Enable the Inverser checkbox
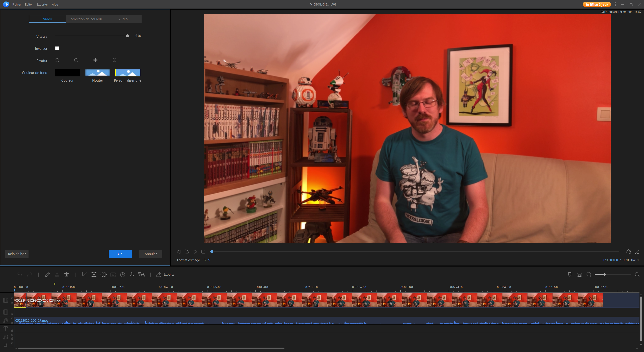Screen dimensions: 644x352 (x=57, y=48)
